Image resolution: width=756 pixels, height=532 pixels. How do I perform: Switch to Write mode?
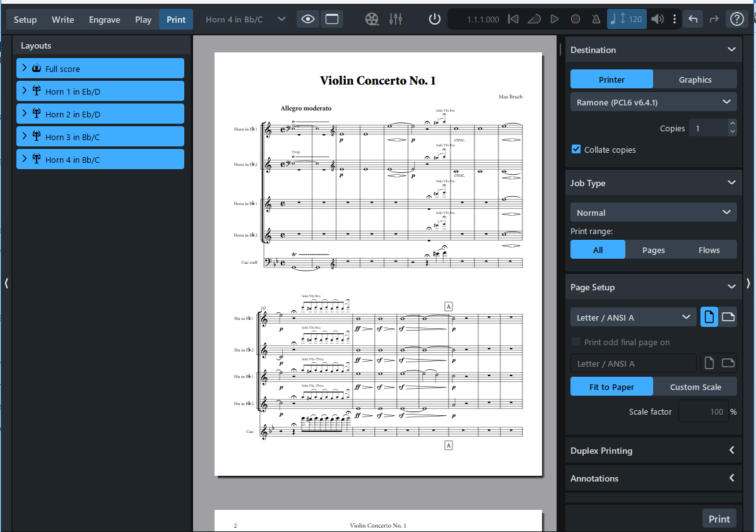[x=62, y=20]
